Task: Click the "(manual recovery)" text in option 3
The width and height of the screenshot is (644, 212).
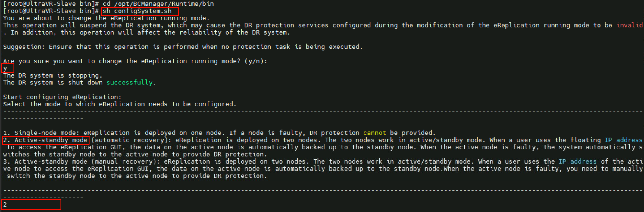Action: pos(126,161)
